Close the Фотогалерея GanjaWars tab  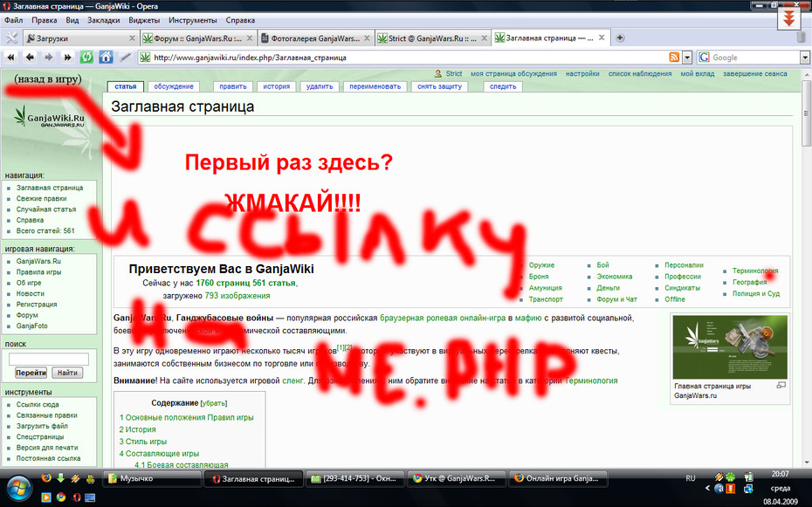[x=367, y=38]
